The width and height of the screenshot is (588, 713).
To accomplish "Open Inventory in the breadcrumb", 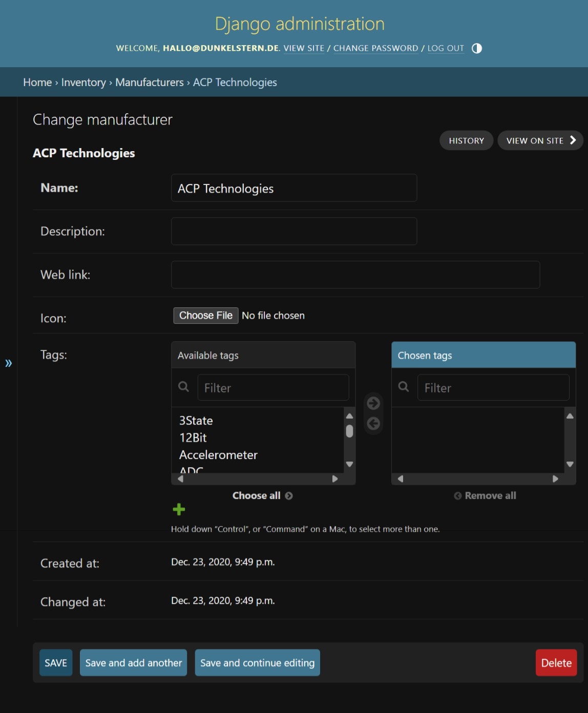I will point(83,82).
